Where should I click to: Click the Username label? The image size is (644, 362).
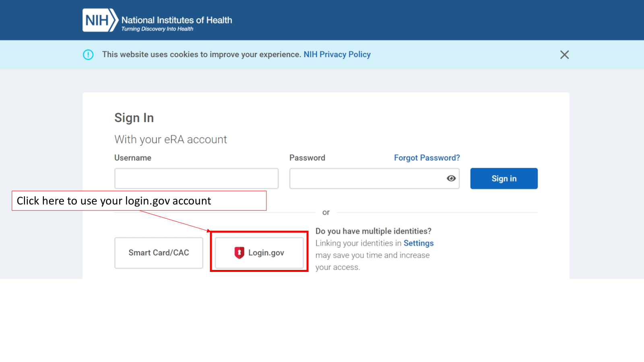click(x=133, y=158)
